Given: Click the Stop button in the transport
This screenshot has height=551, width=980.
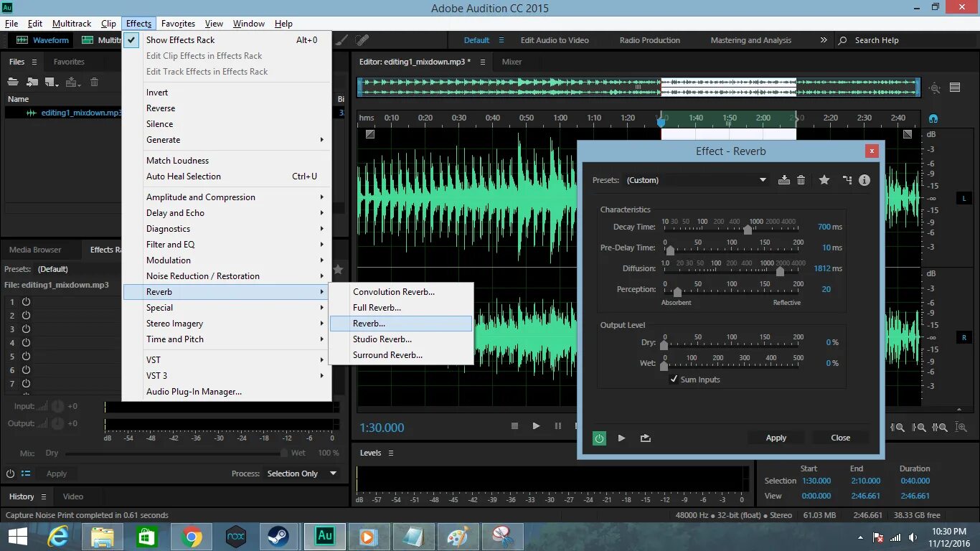Looking at the screenshot, I should click(x=514, y=426).
